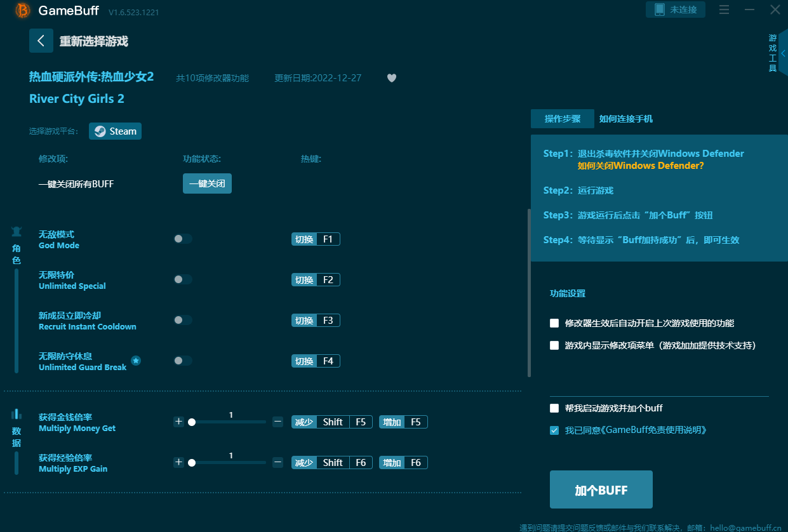The image size is (788, 532).
Task: Click plus for Multiply Money Get
Action: [178, 422]
